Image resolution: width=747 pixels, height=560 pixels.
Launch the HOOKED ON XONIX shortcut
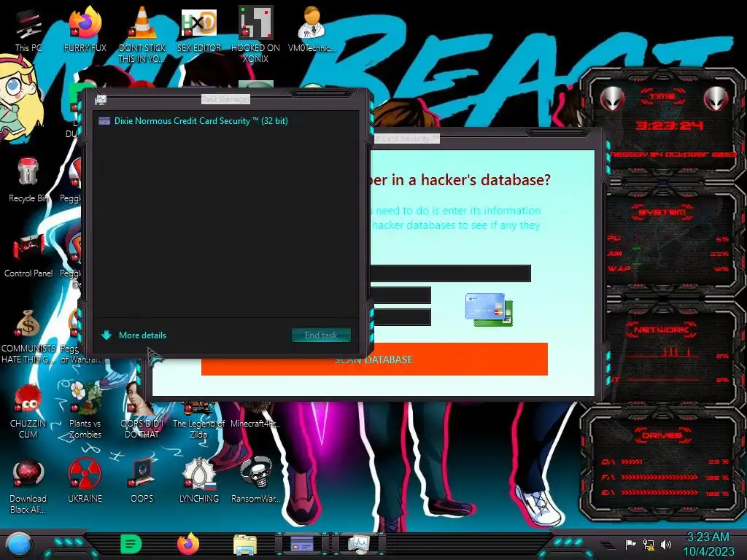(255, 34)
